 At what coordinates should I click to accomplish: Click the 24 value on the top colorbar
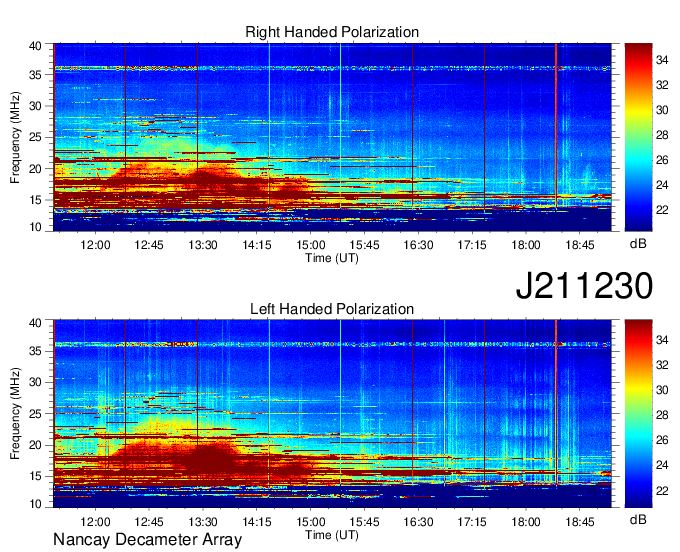[x=662, y=185]
